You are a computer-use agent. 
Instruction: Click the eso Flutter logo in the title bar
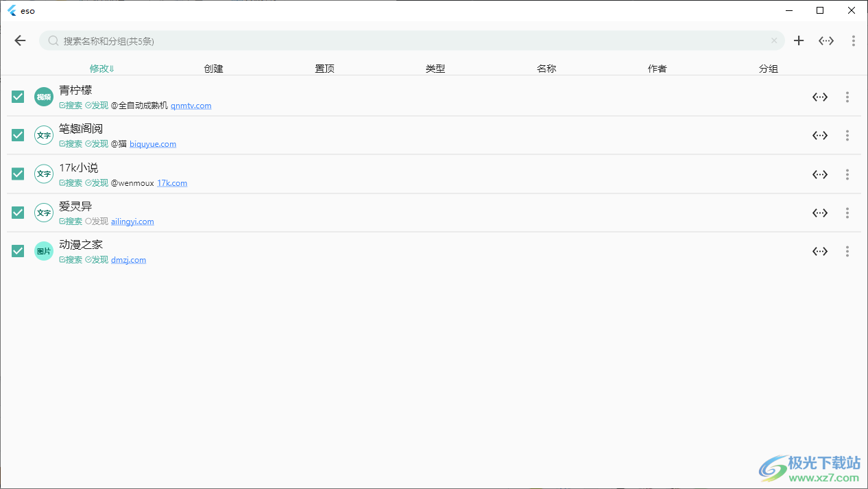(x=12, y=10)
